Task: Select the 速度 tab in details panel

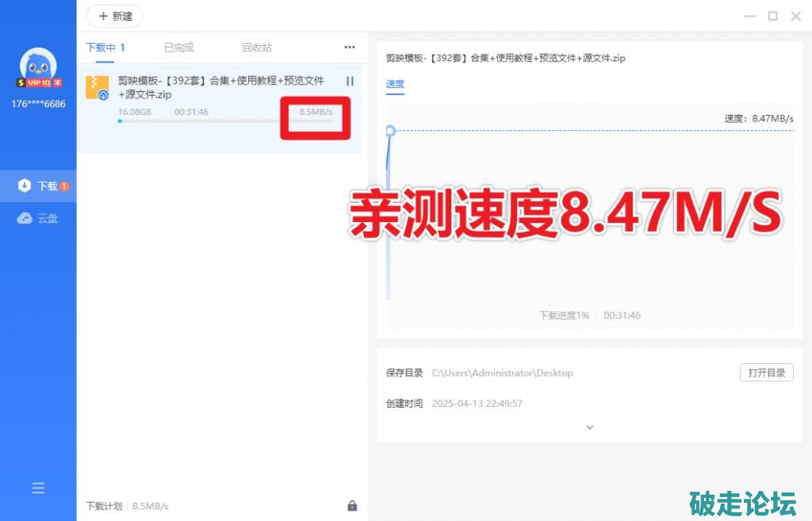Action: click(x=395, y=84)
